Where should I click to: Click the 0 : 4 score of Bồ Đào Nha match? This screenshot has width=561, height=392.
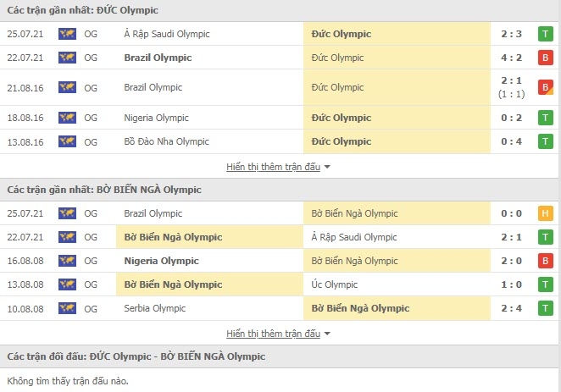coord(511,141)
